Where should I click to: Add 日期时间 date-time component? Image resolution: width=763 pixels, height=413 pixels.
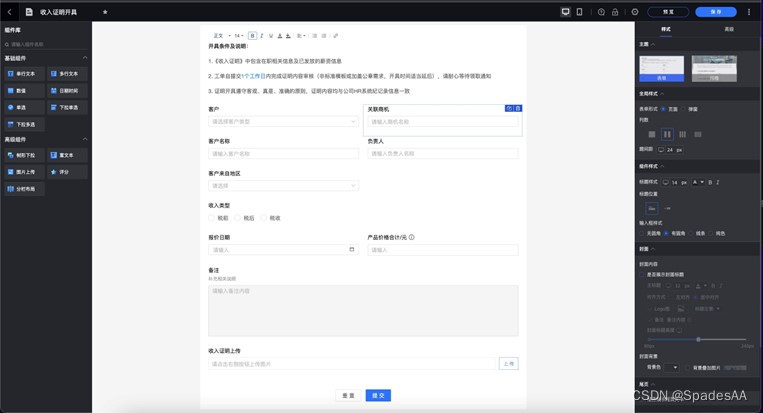point(67,90)
